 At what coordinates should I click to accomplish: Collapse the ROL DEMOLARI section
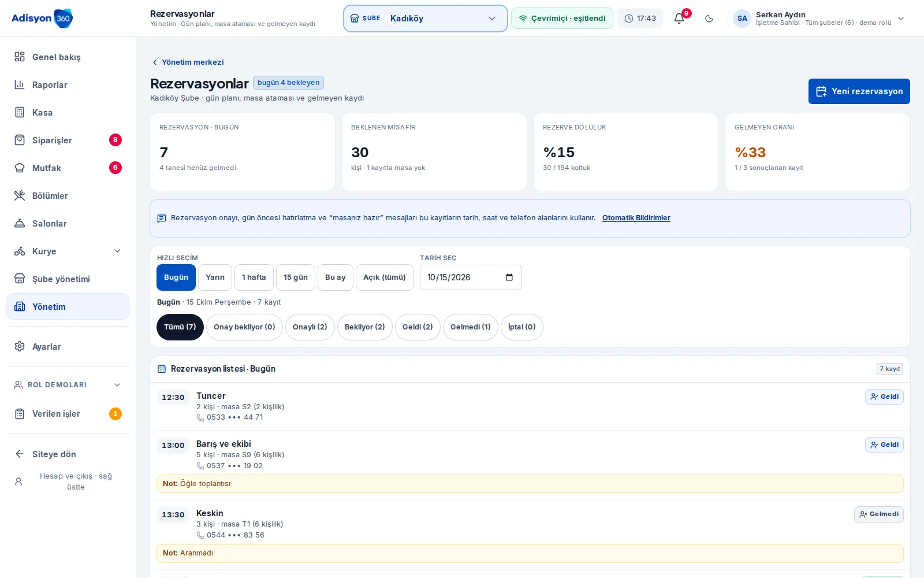pyautogui.click(x=68, y=385)
